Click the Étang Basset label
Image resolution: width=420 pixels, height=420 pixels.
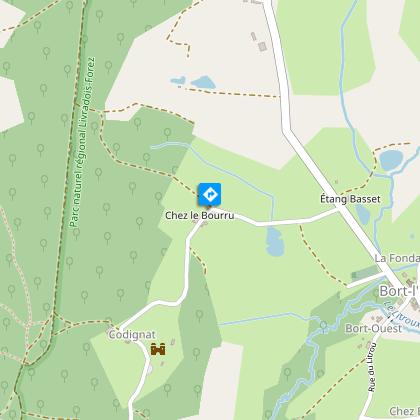point(350,199)
